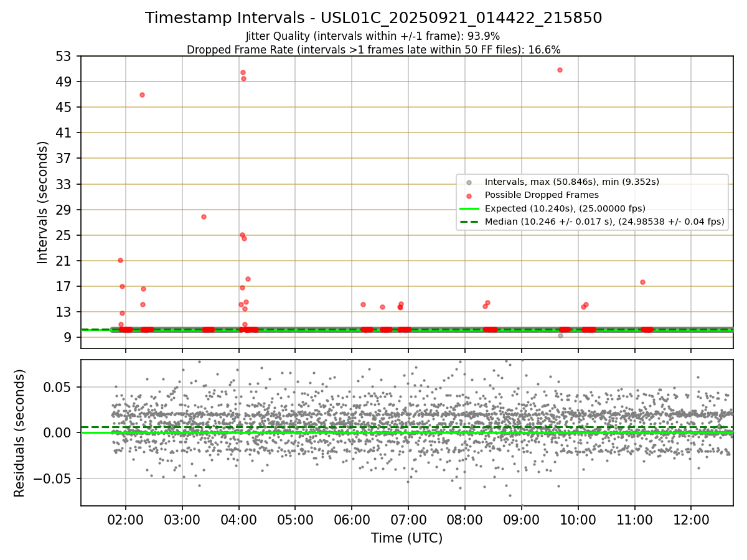Click the x-axis tick label "06:00"
The width and height of the screenshot is (747, 560).
pyautogui.click(x=352, y=520)
